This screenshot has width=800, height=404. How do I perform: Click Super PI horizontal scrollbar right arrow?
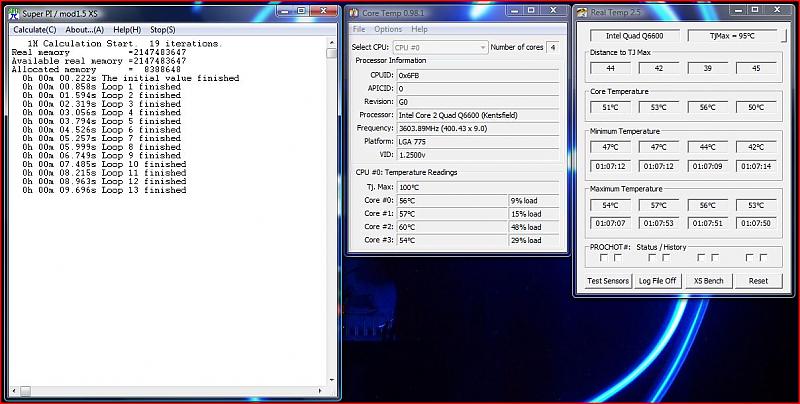(320, 391)
